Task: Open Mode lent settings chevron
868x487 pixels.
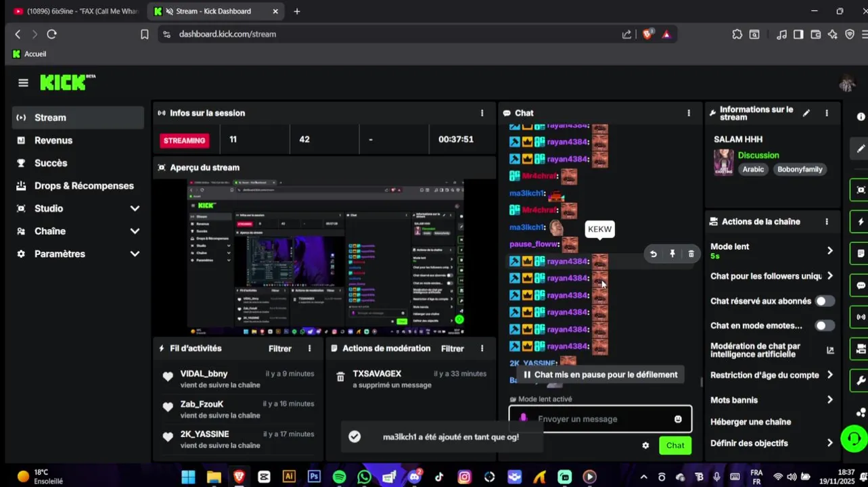Action: click(x=829, y=251)
